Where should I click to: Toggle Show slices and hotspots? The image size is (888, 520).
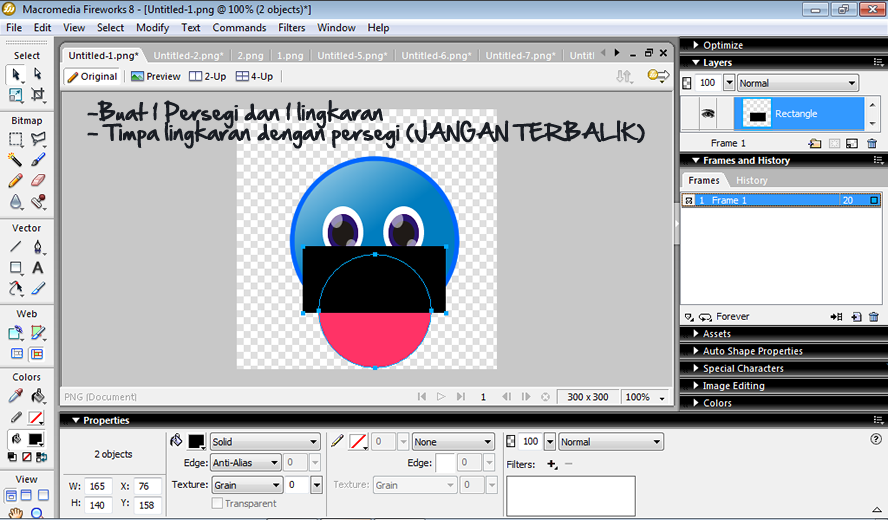coord(37,354)
